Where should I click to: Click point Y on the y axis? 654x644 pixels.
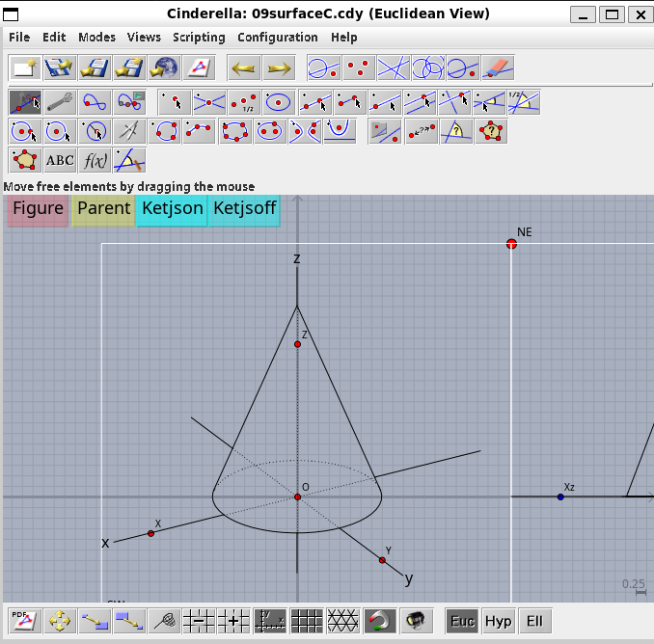tap(382, 560)
